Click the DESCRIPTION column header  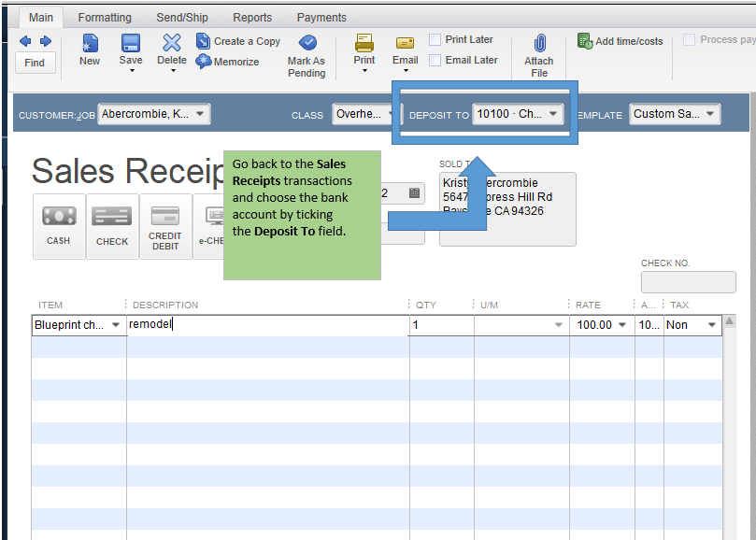(x=165, y=306)
